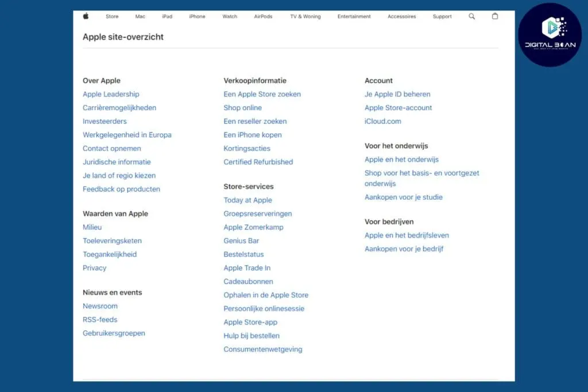
Task: Click the Gebruikersgroepen link
Action: tap(114, 333)
